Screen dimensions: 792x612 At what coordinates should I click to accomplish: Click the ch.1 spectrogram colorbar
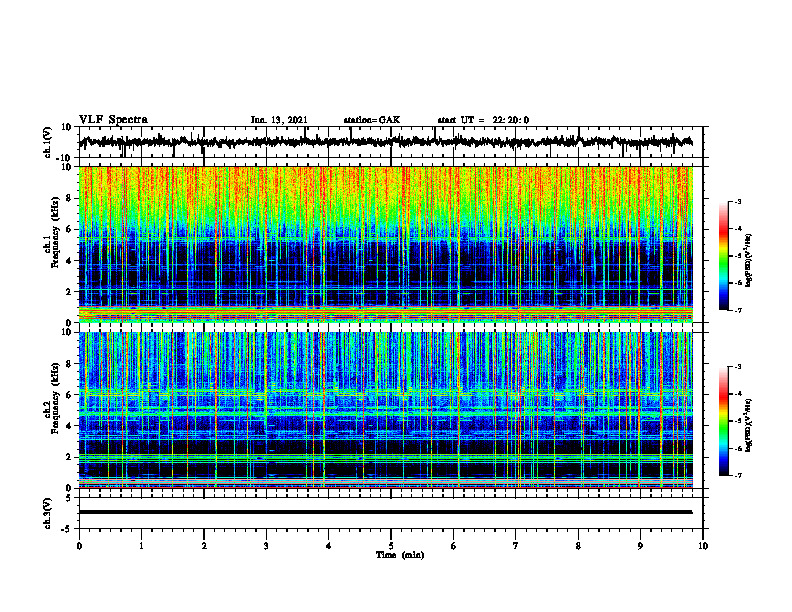pyautogui.click(x=723, y=256)
